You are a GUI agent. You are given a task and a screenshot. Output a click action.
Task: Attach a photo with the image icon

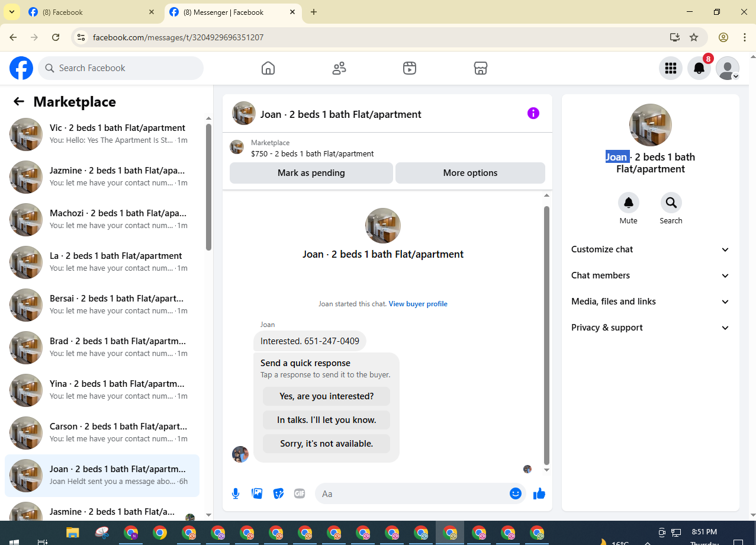[257, 493]
